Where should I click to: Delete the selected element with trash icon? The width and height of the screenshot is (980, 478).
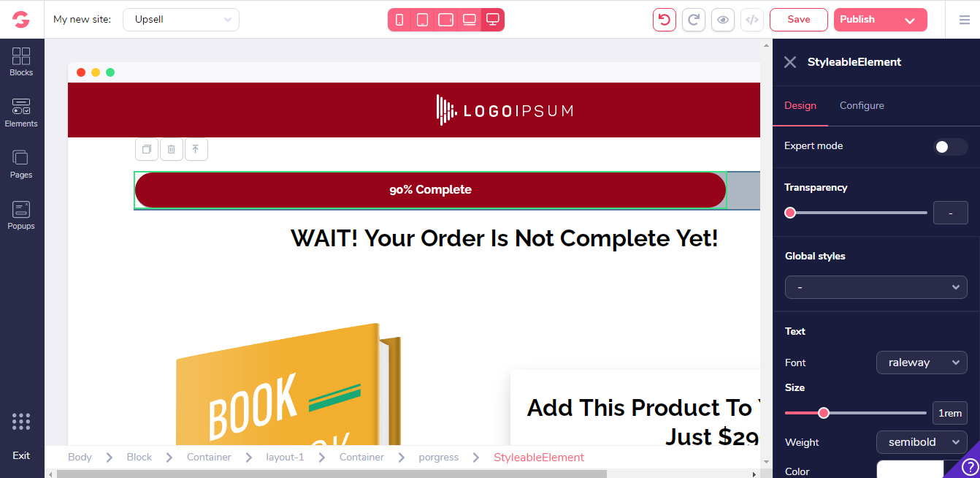coord(172,149)
